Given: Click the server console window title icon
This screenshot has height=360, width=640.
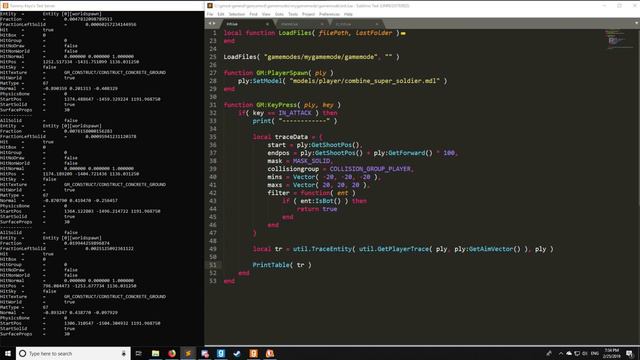Looking at the screenshot, I should tap(5, 6).
